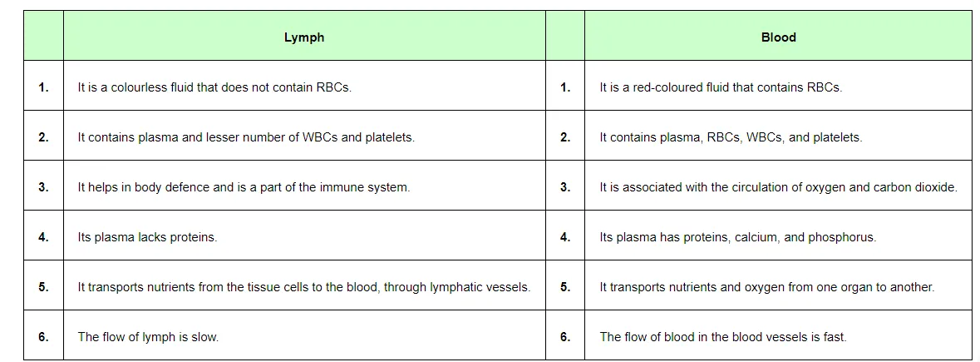Click row number 2 in the Blood table
The image size is (980, 362).
[x=565, y=137]
